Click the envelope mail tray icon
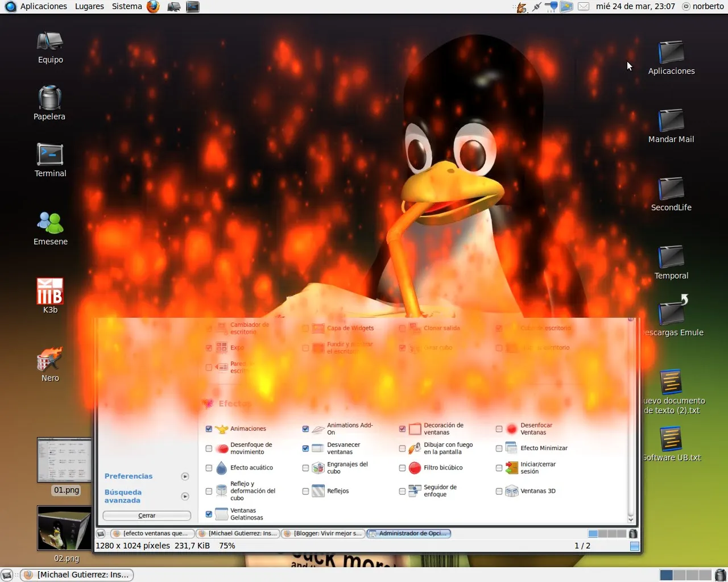Image resolution: width=728 pixels, height=582 pixels. pyautogui.click(x=584, y=7)
